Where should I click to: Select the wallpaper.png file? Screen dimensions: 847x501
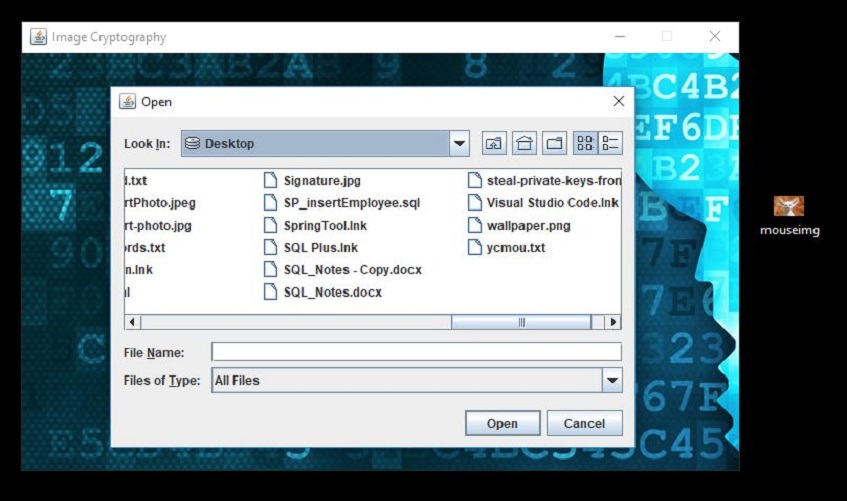(519, 225)
